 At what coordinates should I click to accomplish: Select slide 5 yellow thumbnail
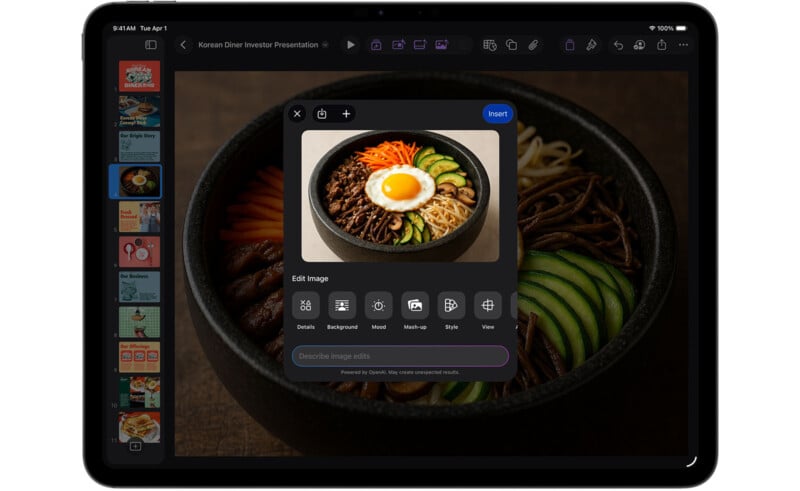pos(139,217)
